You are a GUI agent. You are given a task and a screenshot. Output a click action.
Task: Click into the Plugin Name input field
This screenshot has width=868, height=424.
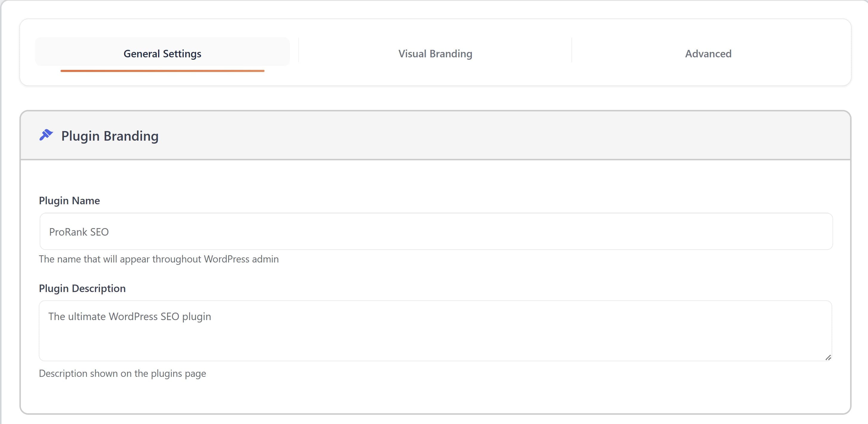(x=435, y=231)
